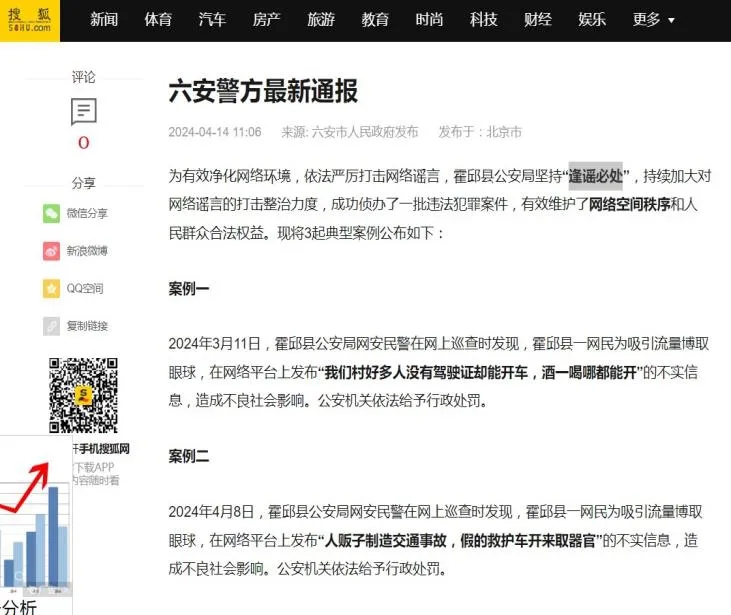Click the red zero comment count
The height and width of the screenshot is (615, 731).
click(84, 143)
